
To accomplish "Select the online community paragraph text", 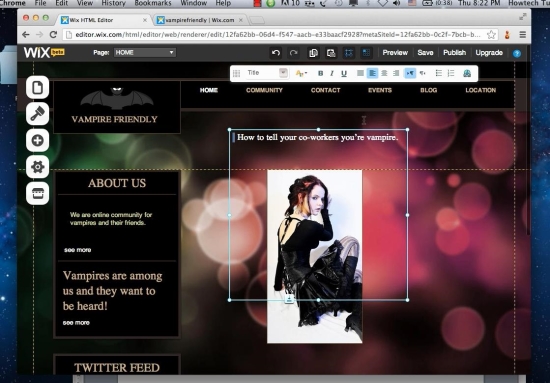I will [111, 219].
